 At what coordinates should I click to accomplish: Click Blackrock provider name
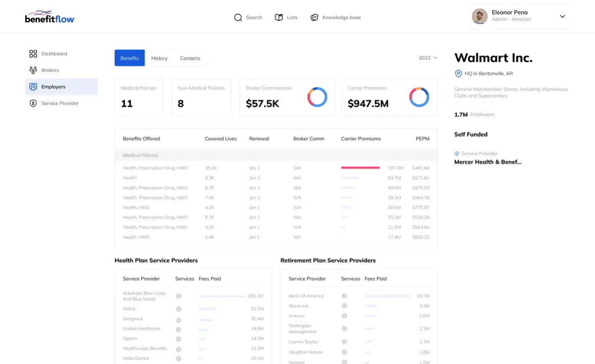coord(298,306)
